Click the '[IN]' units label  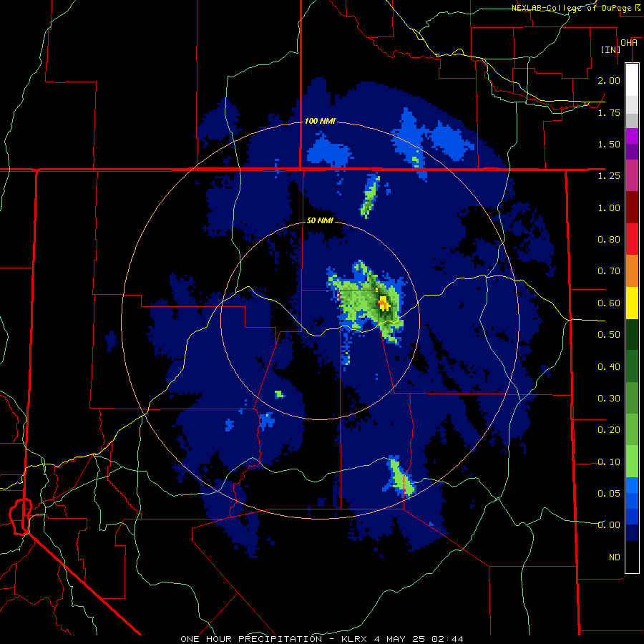coord(610,49)
